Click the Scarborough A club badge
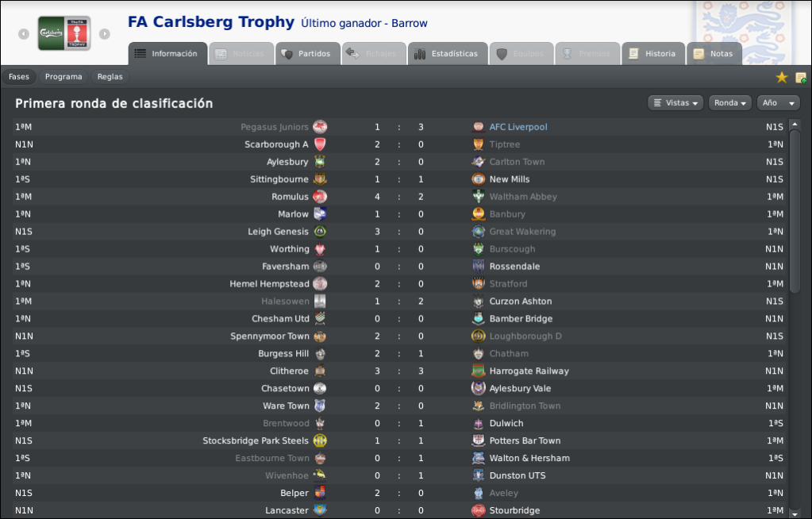Screen dimensions: 812x519 pyautogui.click(x=320, y=144)
